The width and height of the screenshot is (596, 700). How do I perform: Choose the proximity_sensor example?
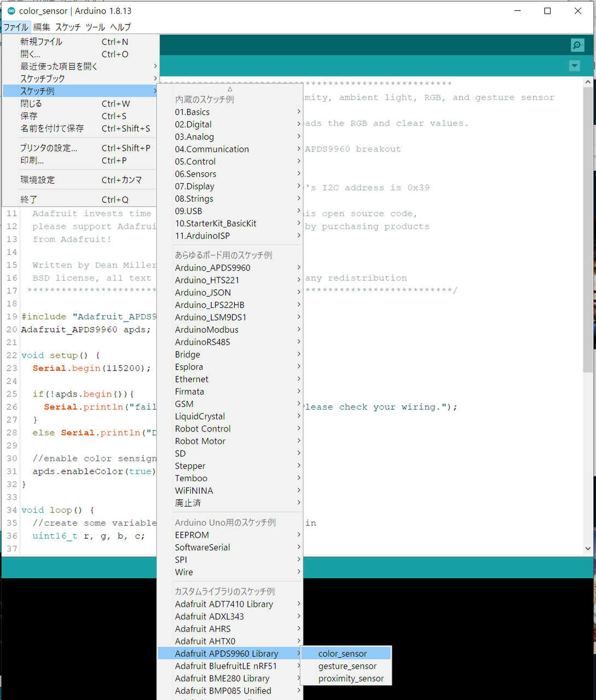pos(351,679)
